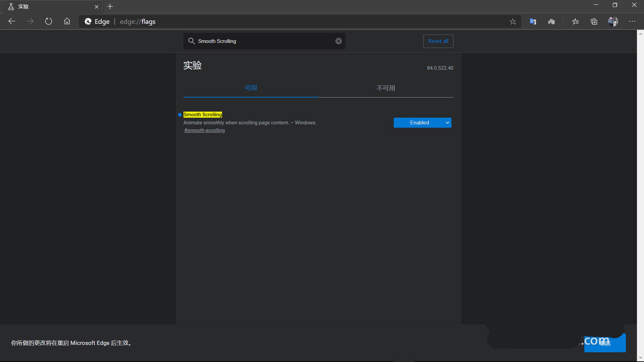Select the 可用 tab
The image size is (644, 362).
tap(251, 88)
